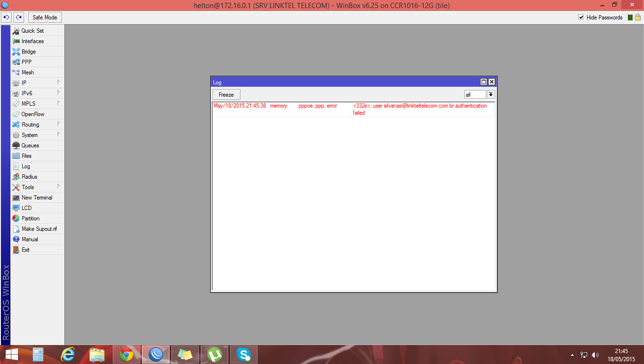This screenshot has height=364, width=644.
Task: Open the Queues menu item
Action: (x=37, y=146)
